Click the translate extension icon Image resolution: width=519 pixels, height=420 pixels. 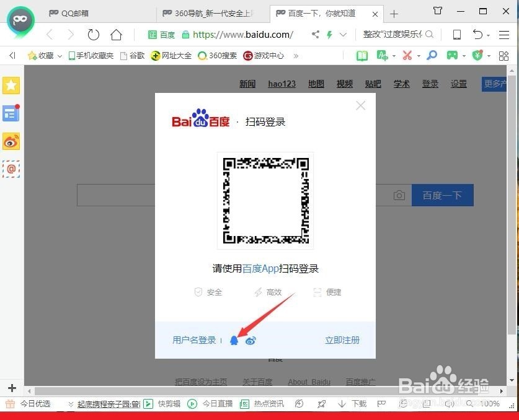(x=382, y=55)
